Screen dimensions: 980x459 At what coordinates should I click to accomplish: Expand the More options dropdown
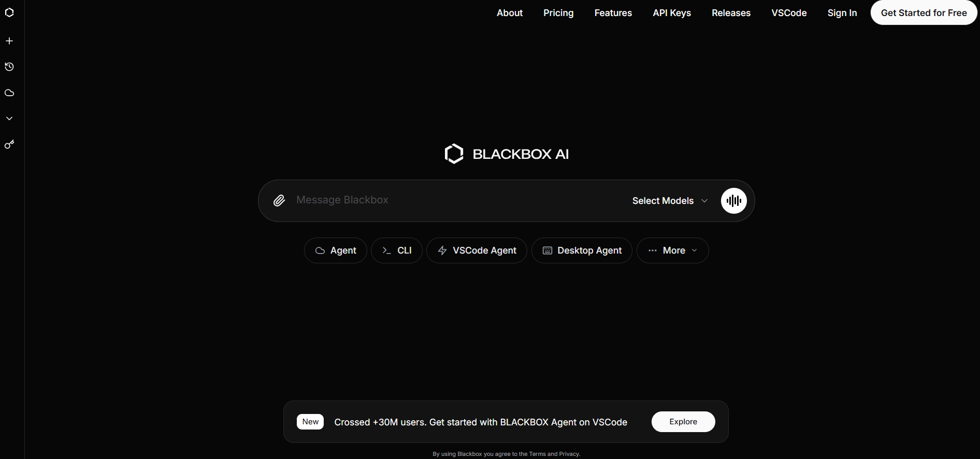click(x=673, y=250)
